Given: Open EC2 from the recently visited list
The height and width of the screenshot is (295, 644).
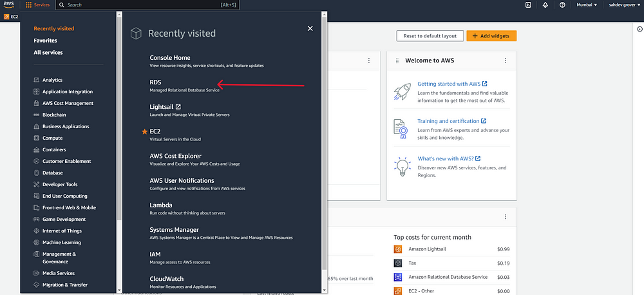Looking at the screenshot, I should [155, 131].
